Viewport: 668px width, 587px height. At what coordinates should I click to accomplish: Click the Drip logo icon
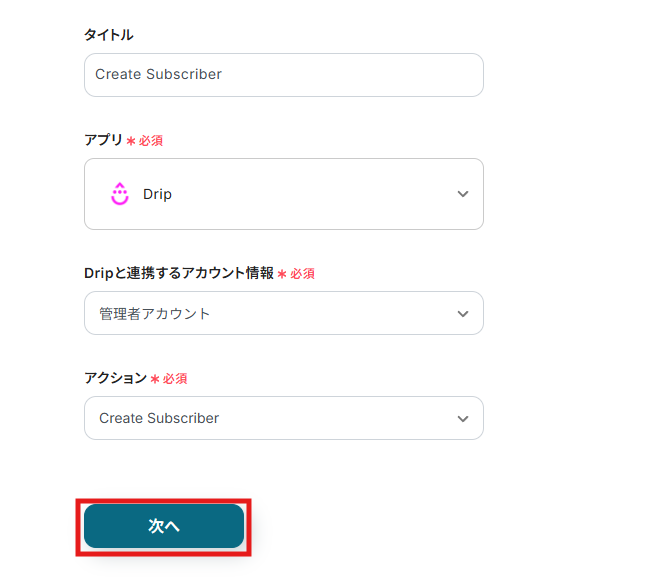tap(120, 194)
